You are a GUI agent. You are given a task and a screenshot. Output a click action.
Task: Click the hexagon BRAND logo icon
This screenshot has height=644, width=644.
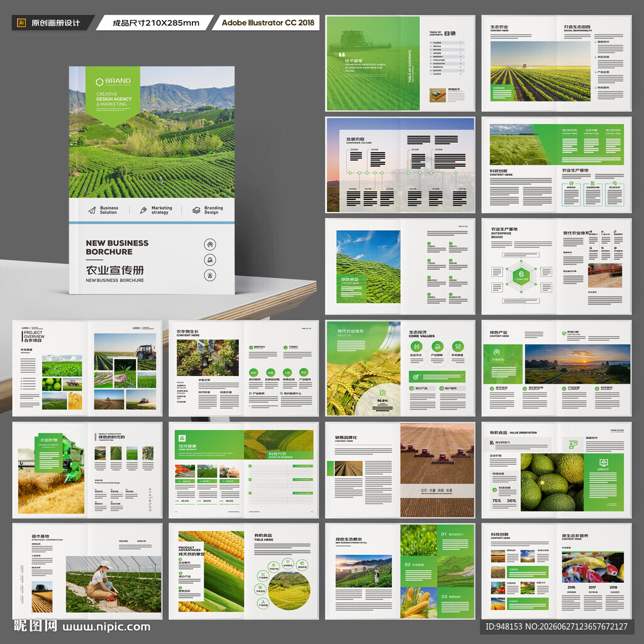point(99,82)
